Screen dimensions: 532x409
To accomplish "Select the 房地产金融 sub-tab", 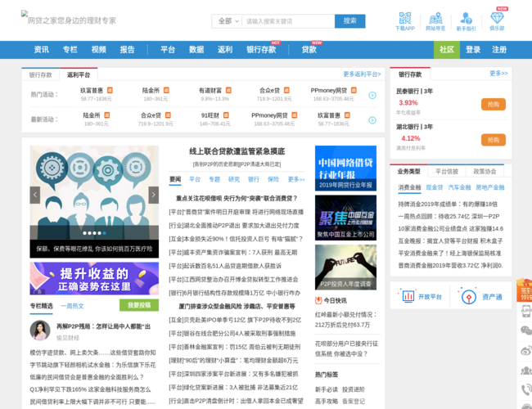I will (x=490, y=187).
